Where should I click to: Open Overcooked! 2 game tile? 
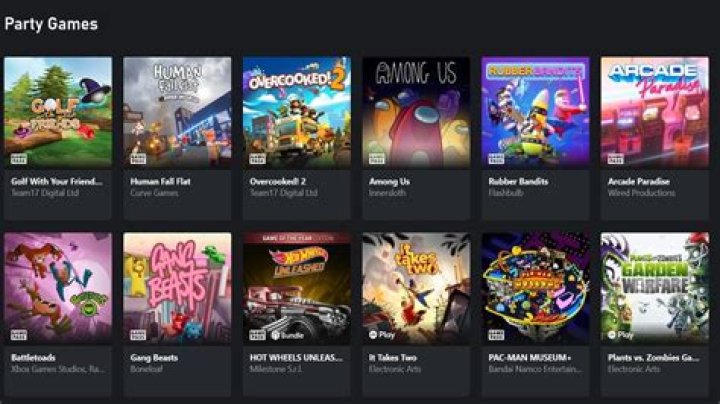pos(297,112)
